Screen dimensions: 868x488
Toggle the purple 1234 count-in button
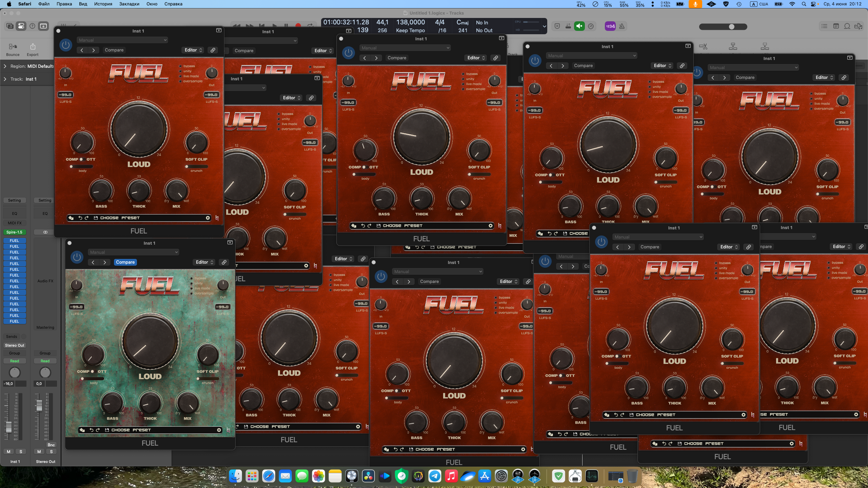pos(610,26)
